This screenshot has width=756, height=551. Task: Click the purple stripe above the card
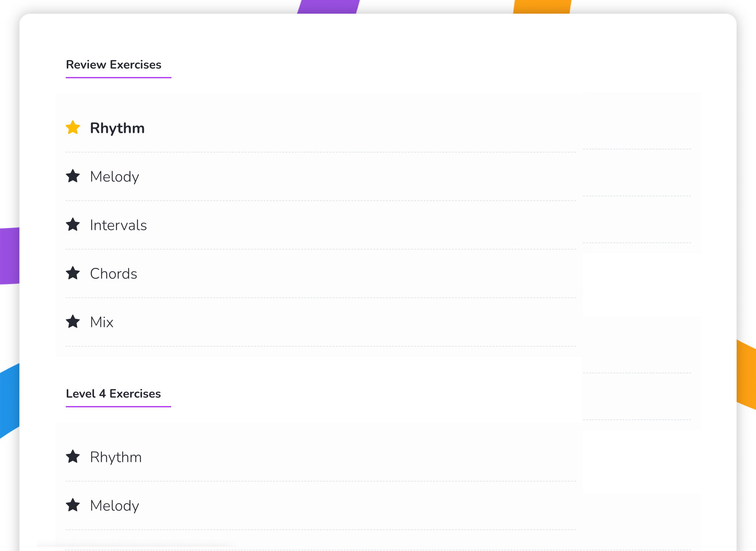pyautogui.click(x=328, y=7)
